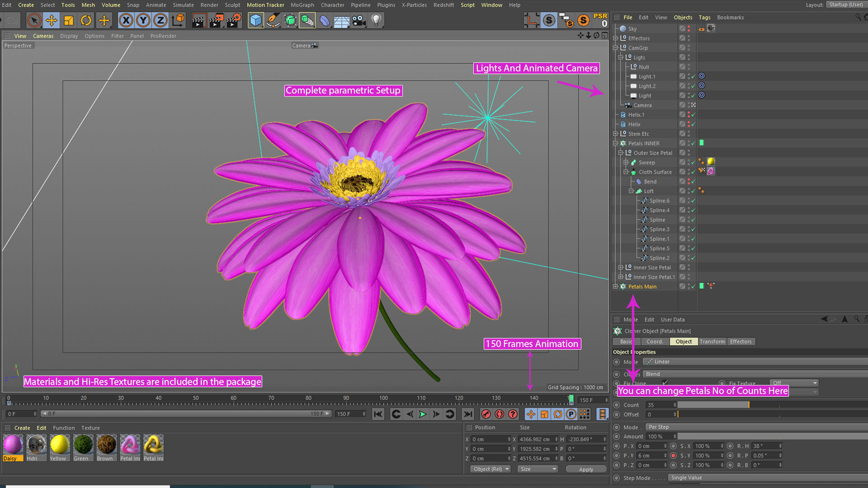
Task: Open the MoGraph menu
Action: (x=302, y=5)
